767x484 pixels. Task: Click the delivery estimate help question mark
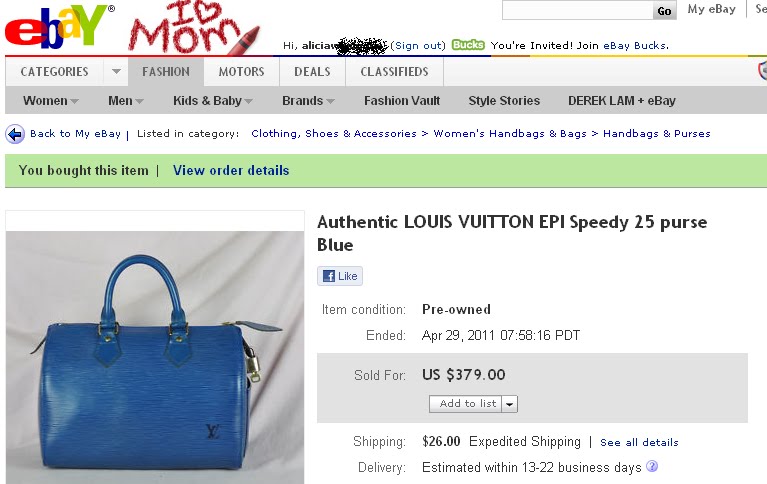[652, 466]
